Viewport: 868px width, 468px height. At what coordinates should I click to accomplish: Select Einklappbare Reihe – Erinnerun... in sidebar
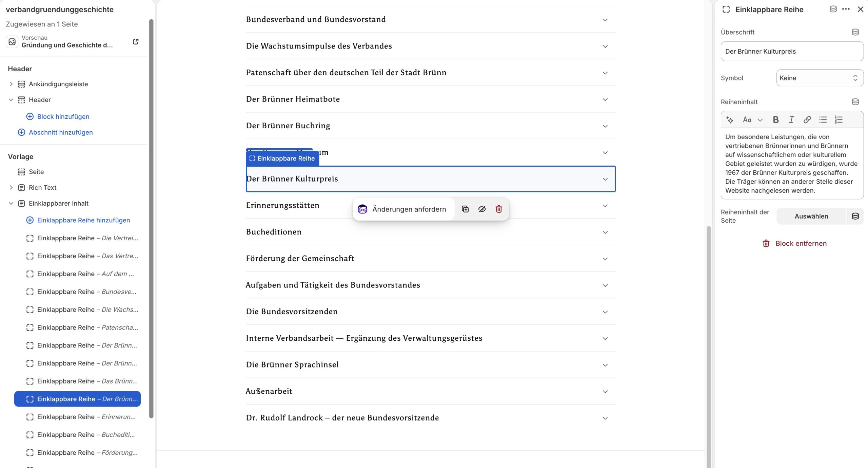point(86,417)
